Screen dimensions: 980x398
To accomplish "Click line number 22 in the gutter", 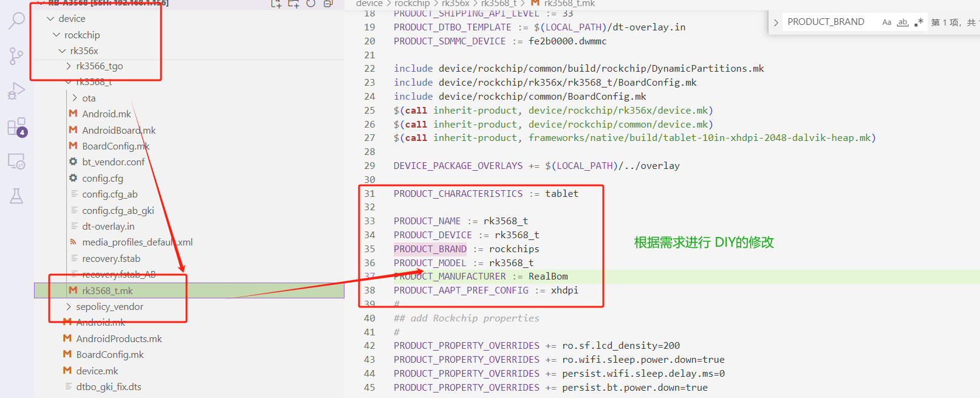I will (369, 69).
